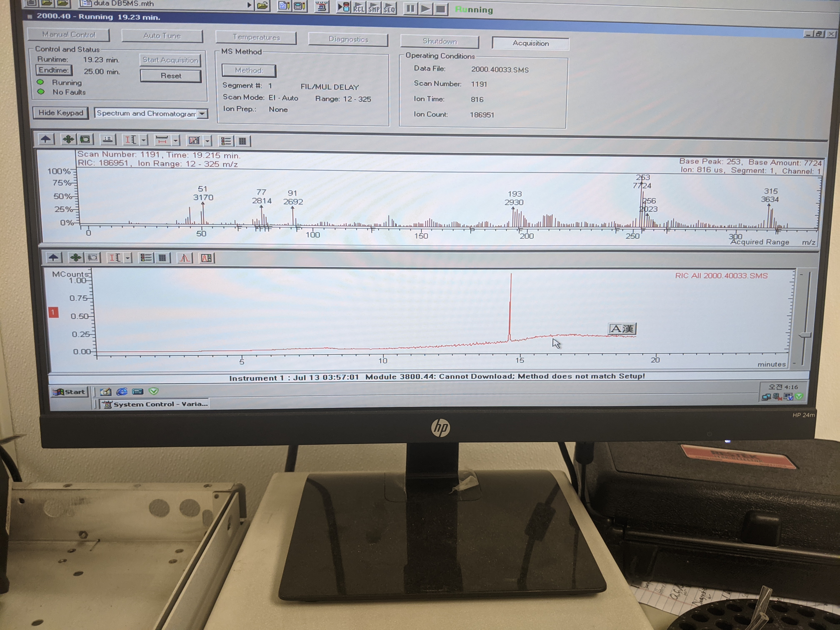Open the Windows Start menu
The height and width of the screenshot is (630, 840).
[70, 392]
